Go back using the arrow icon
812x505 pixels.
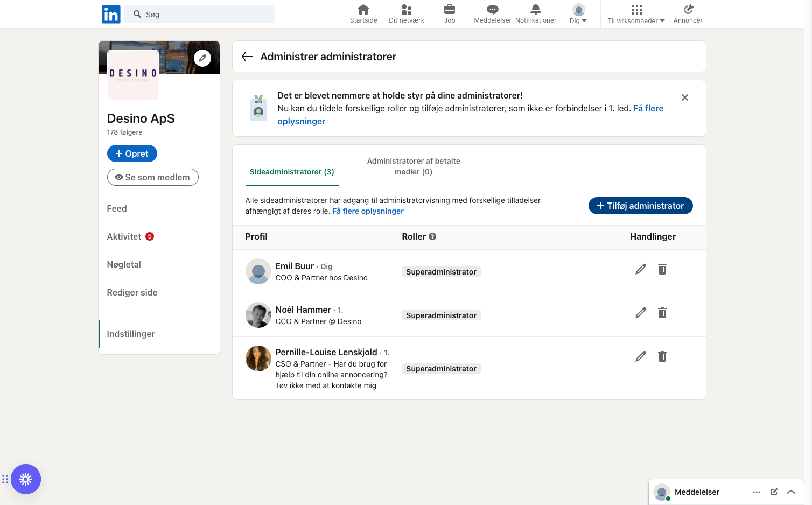click(x=248, y=57)
